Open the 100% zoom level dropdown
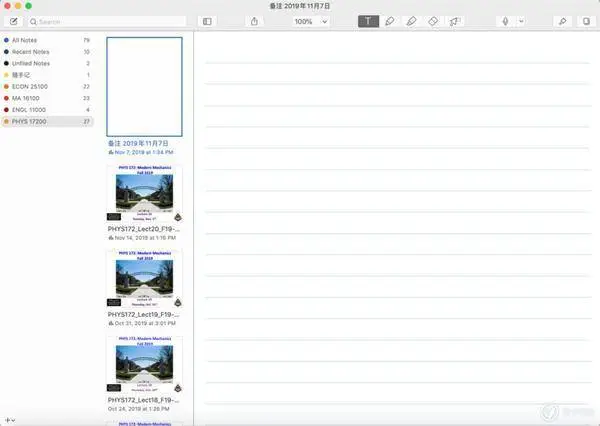Viewport: 600px width, 426px height. [x=311, y=21]
